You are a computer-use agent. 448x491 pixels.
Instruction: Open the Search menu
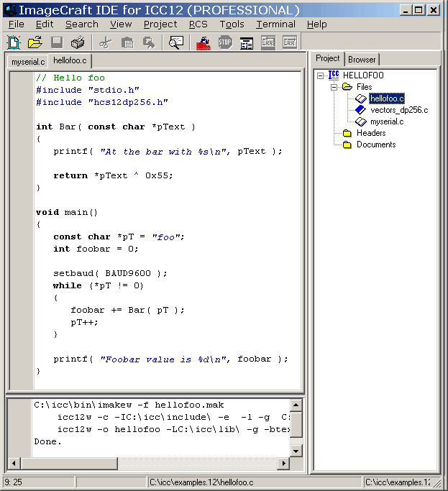[82, 24]
